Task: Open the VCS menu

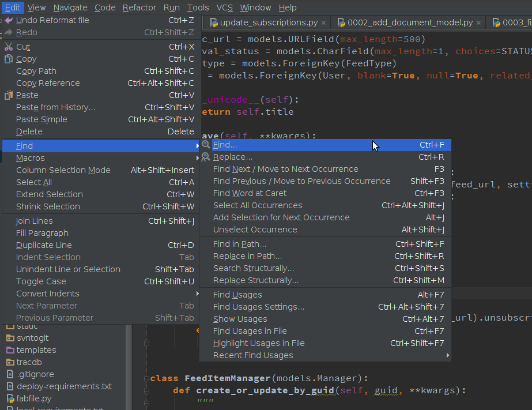Action: (225, 7)
